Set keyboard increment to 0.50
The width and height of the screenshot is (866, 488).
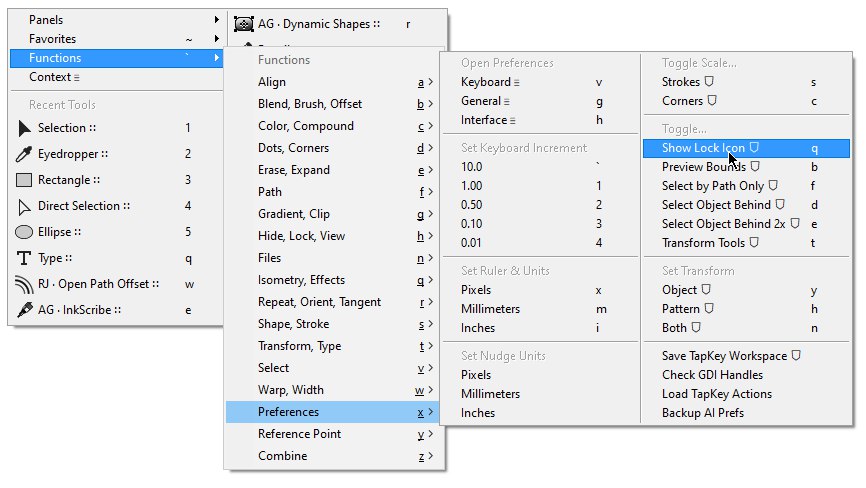[x=472, y=205]
